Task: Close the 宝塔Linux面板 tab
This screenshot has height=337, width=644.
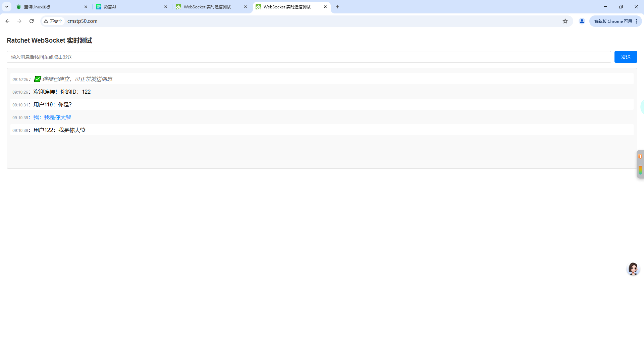Action: point(86,7)
